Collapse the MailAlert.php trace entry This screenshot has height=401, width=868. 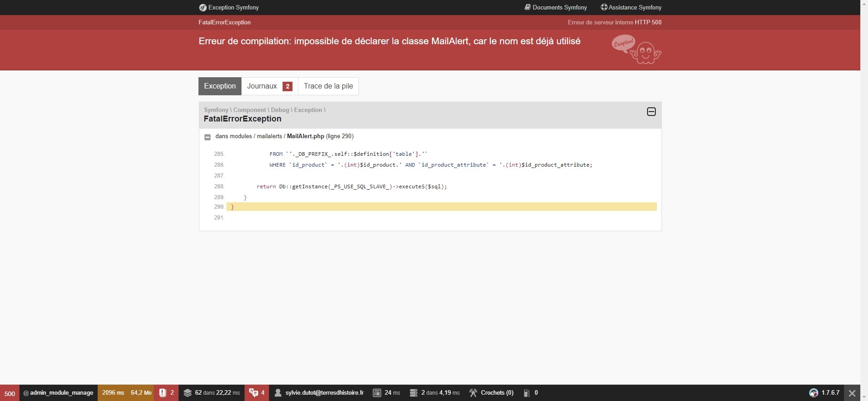(x=208, y=137)
